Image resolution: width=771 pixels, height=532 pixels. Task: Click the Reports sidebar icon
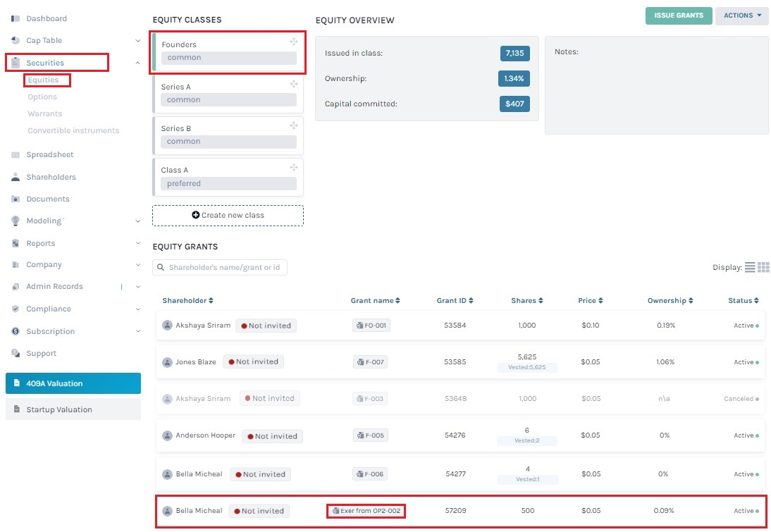point(16,243)
